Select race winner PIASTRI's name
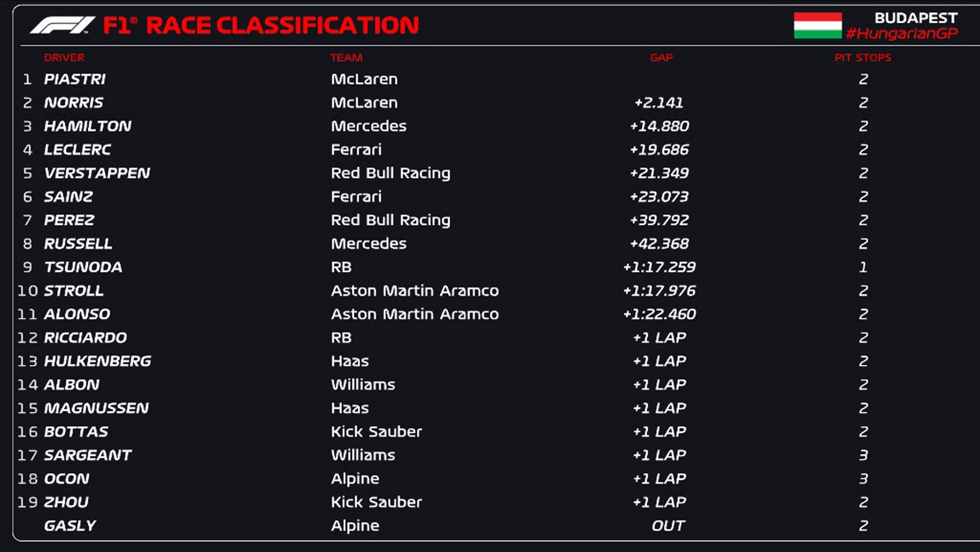The height and width of the screenshot is (552, 980). pyautogui.click(x=75, y=80)
